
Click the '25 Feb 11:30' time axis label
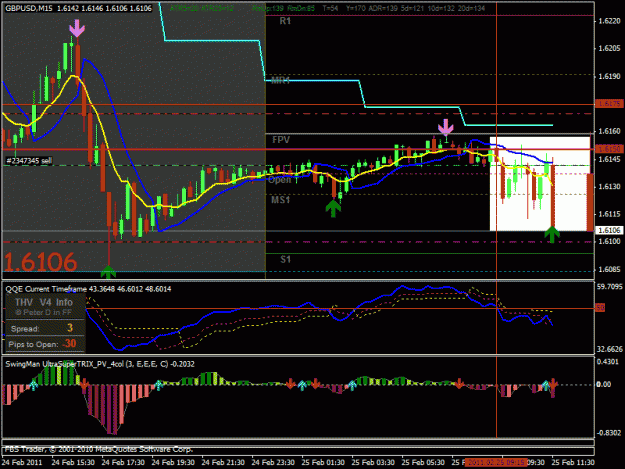[573, 463]
